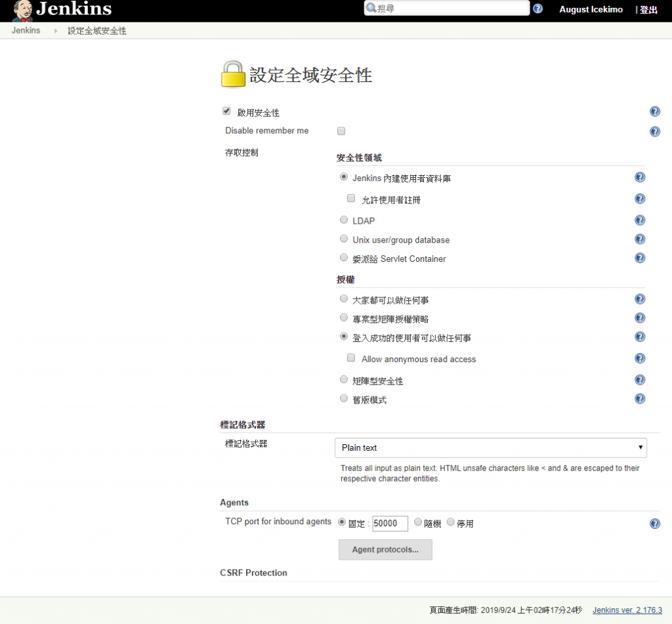This screenshot has width=672, height=624.
Task: Select 舊版模式 authorization
Action: [343, 398]
